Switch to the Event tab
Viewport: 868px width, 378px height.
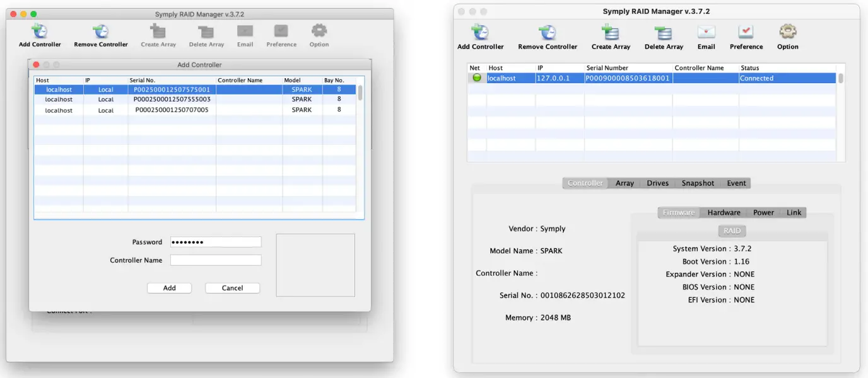tap(736, 183)
